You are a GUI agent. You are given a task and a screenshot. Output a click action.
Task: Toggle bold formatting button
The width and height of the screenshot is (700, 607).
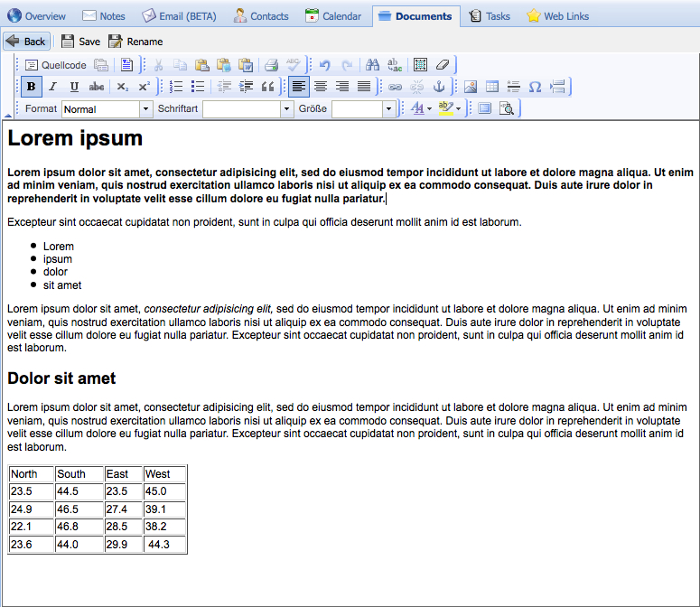click(32, 87)
